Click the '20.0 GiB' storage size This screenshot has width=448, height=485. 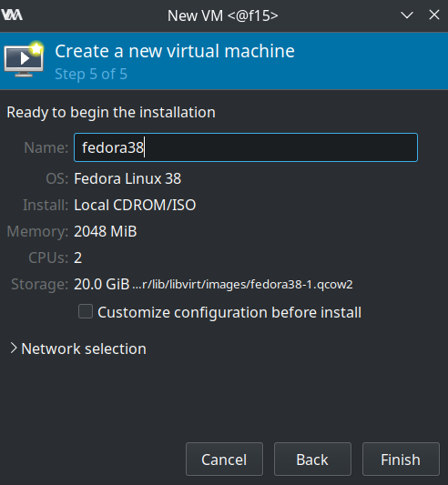[102, 284]
